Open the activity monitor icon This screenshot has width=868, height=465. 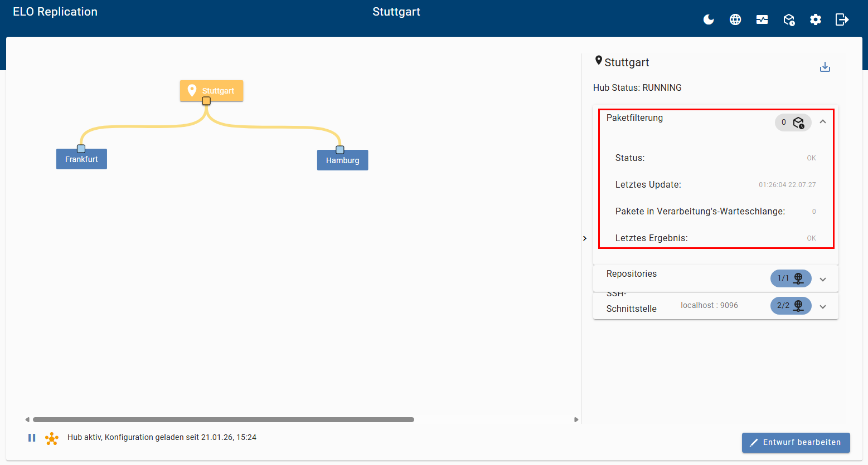[x=762, y=20]
